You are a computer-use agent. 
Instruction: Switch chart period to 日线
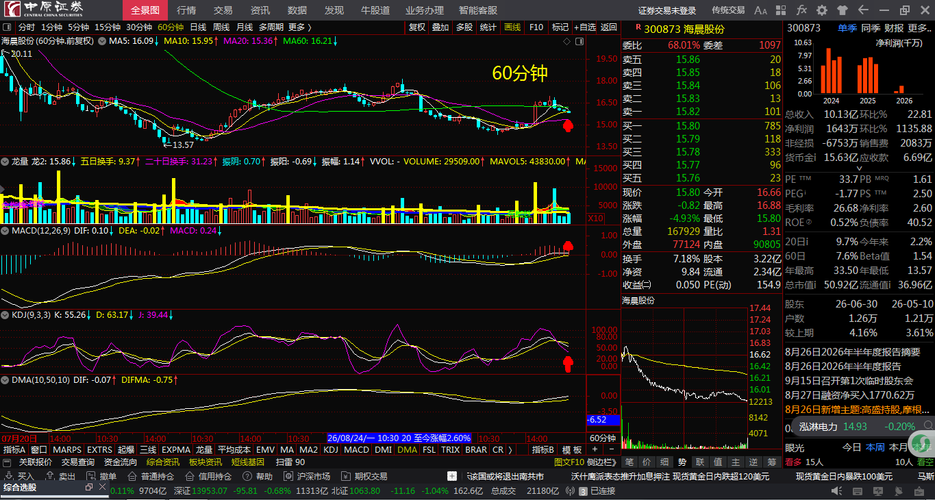198,27
